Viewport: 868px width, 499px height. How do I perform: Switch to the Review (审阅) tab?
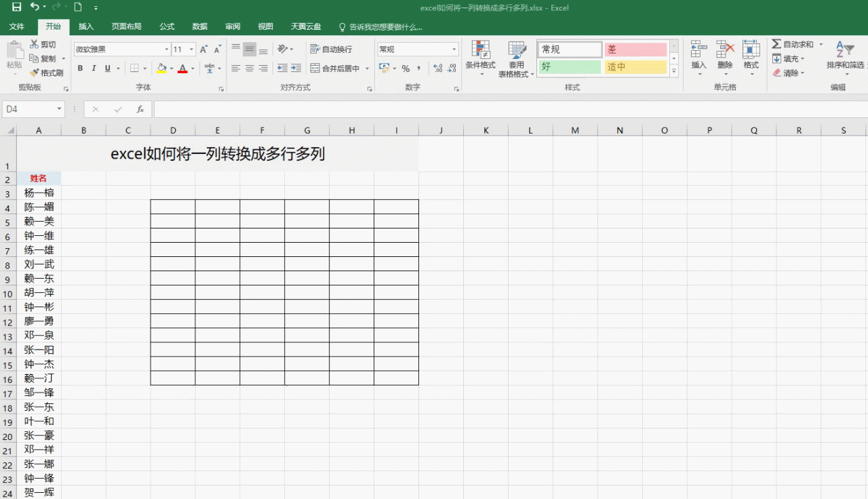(233, 26)
